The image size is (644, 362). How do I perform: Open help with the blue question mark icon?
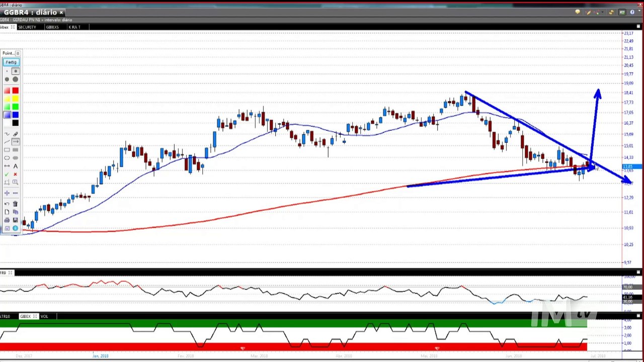point(632,12)
